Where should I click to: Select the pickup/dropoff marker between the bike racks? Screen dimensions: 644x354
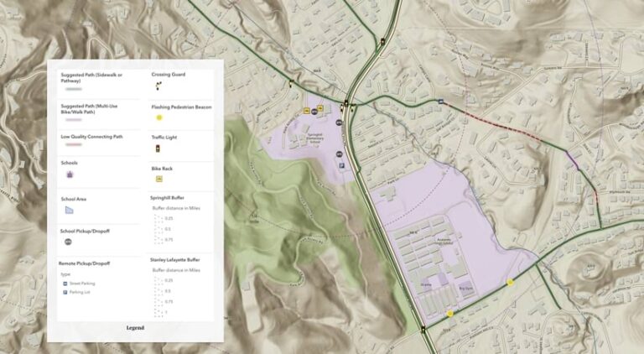pyautogui.click(x=314, y=112)
